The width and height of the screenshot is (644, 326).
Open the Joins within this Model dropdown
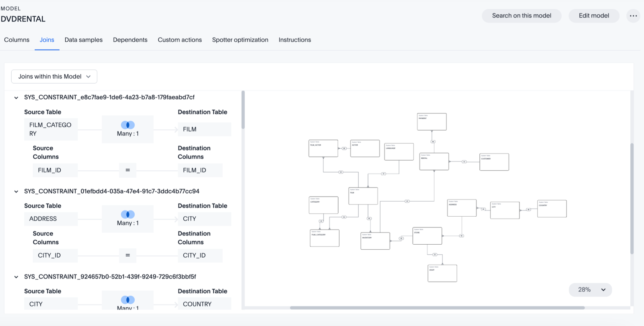click(x=54, y=77)
